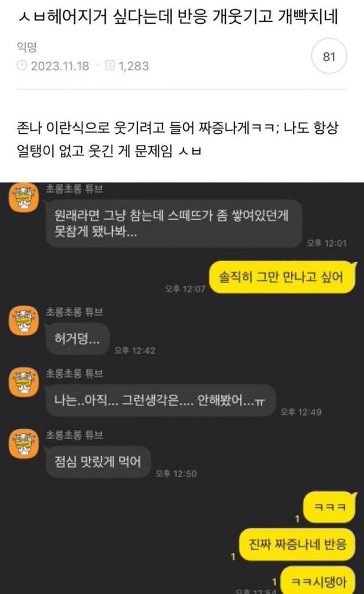Tap the Tube avatar next to 허거덩 message
Viewport: 364px width, 594px height.
[x=24, y=321]
